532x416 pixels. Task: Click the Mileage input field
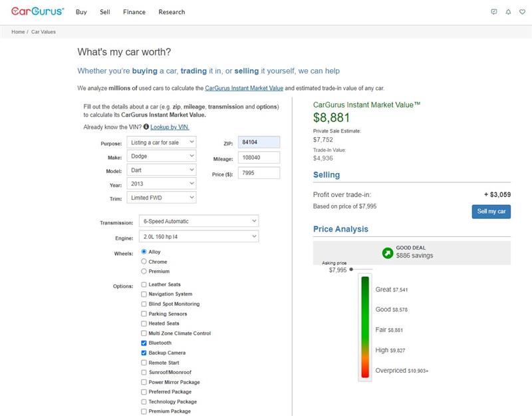259,157
